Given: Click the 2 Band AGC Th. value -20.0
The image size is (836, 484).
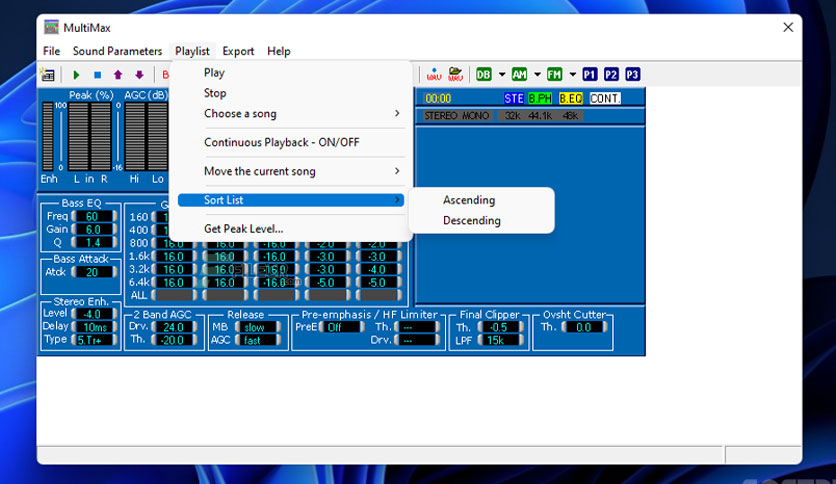Looking at the screenshot, I should click(x=174, y=340).
